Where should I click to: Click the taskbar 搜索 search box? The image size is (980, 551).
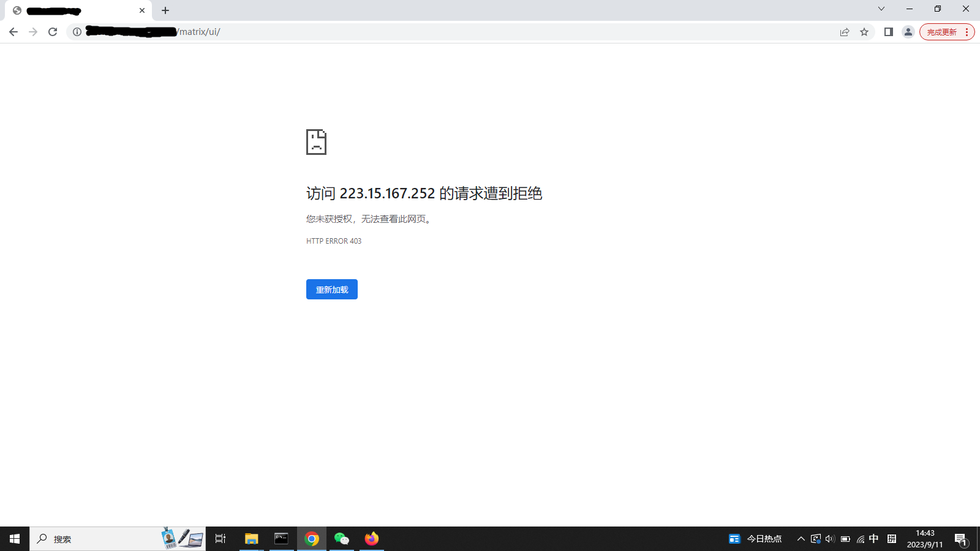pos(118,539)
